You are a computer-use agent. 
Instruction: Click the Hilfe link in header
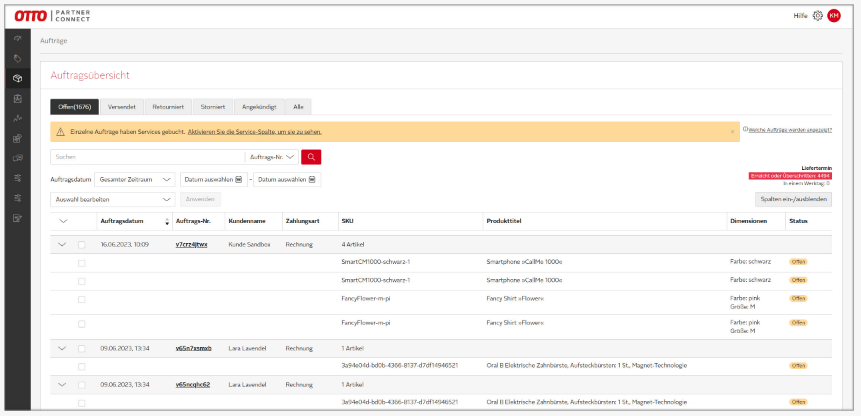coord(801,16)
